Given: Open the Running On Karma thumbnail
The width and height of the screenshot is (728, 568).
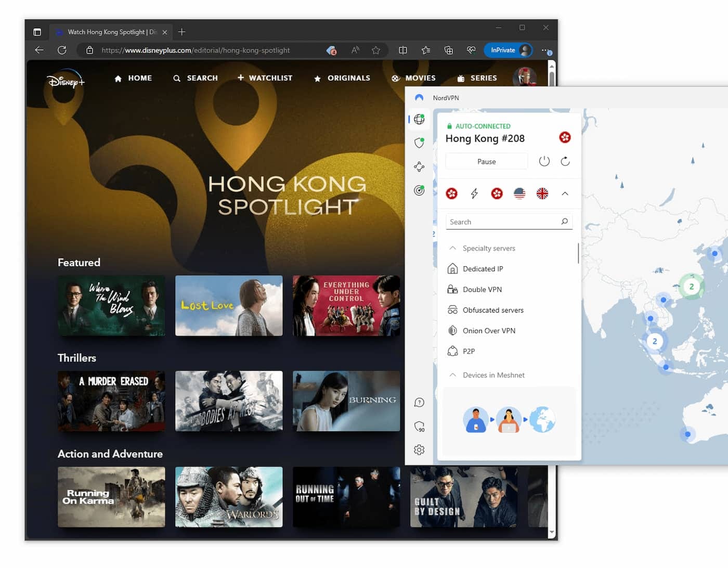Looking at the screenshot, I should click(x=111, y=497).
